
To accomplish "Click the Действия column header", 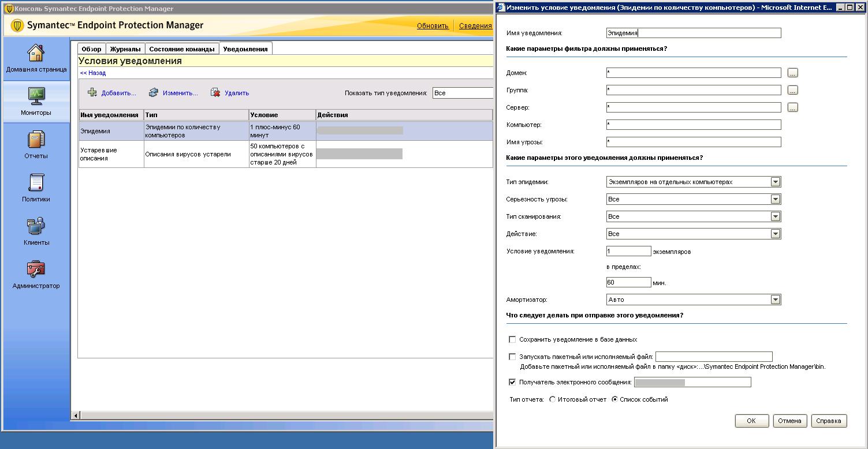I will point(404,115).
